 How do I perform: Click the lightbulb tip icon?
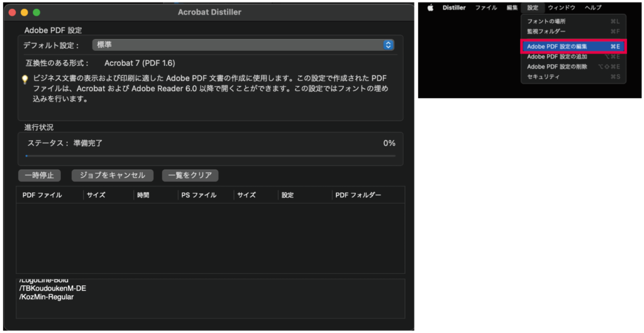(25, 80)
